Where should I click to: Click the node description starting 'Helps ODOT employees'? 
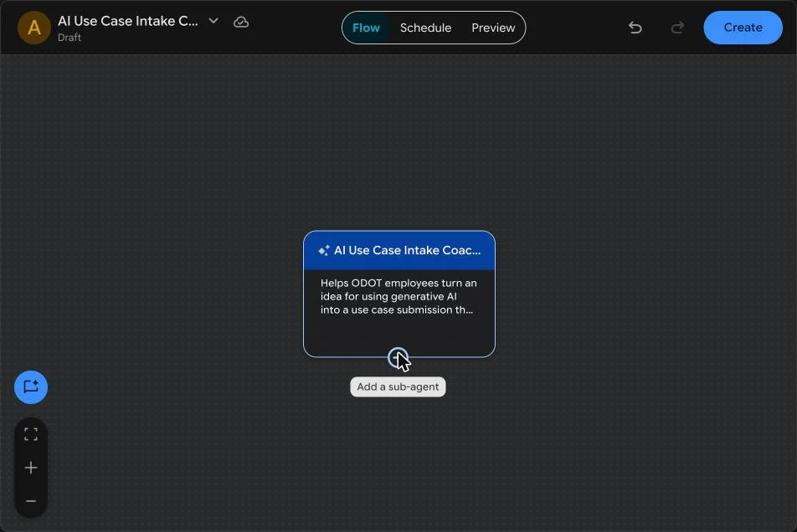398,296
